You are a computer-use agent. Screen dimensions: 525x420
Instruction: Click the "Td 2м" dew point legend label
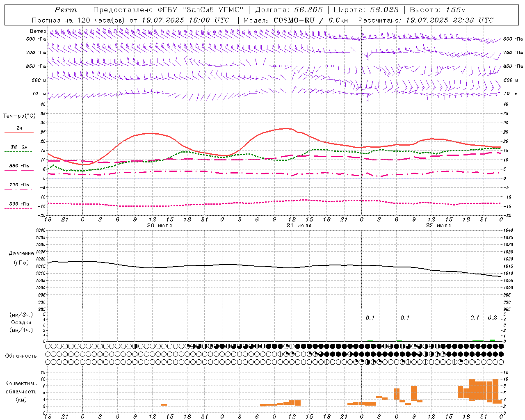19,147
